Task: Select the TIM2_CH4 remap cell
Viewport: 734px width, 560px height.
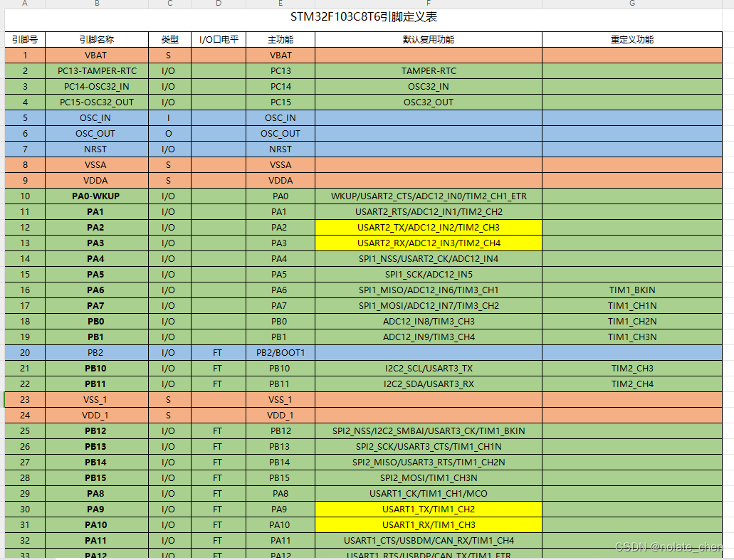Action: 632,384
